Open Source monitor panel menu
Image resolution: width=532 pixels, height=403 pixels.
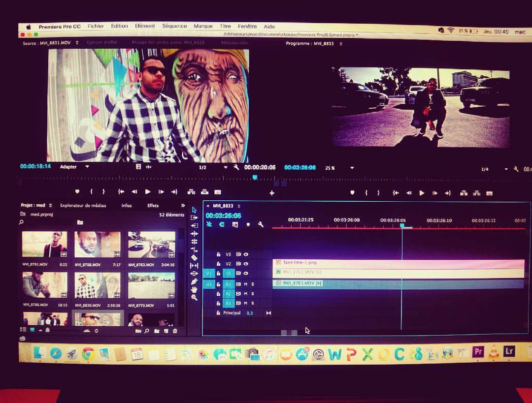coord(77,43)
